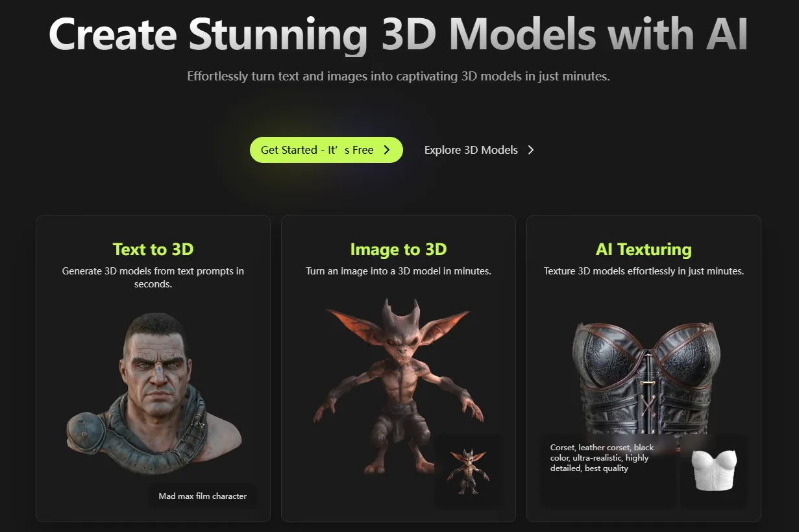Click the Image to 3D description text
The image size is (799, 532).
[399, 271]
